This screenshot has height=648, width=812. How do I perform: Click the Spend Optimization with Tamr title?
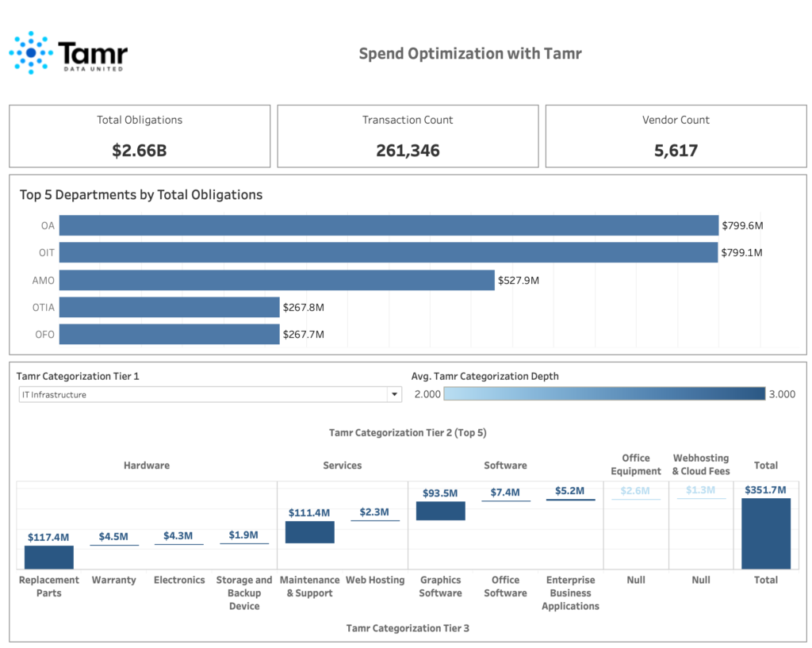tap(470, 53)
